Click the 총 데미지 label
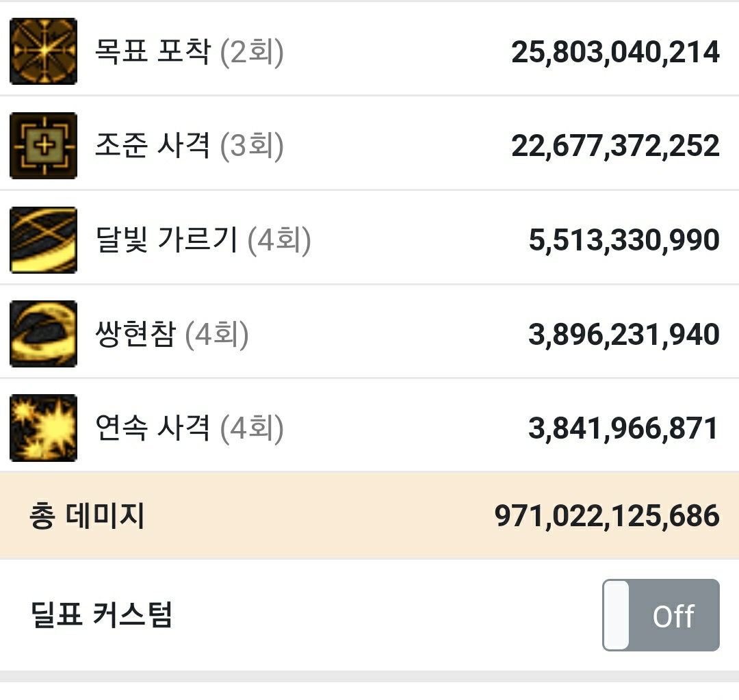 [x=87, y=516]
